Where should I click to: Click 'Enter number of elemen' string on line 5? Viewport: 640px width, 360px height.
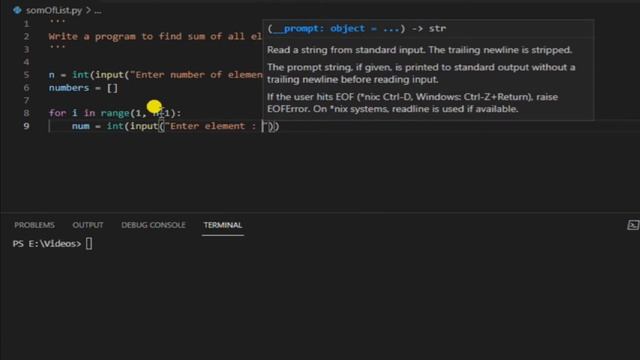pos(196,75)
